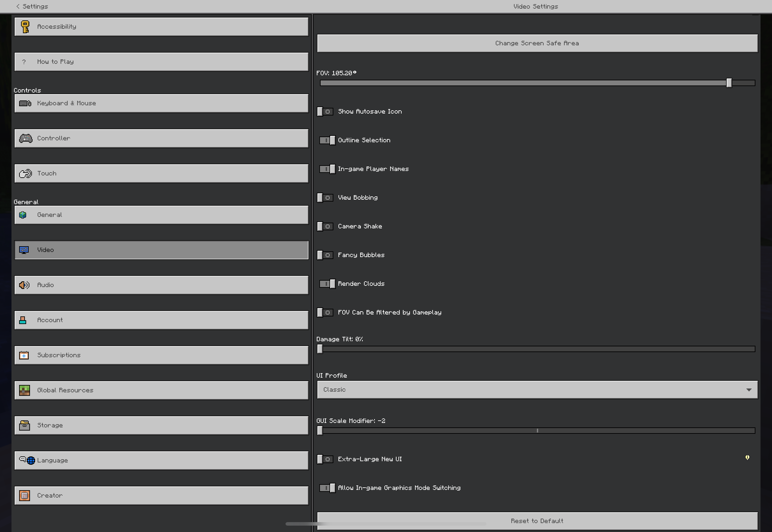This screenshot has height=532, width=772.
Task: Click the Global Resources grass block icon
Action: click(24, 390)
